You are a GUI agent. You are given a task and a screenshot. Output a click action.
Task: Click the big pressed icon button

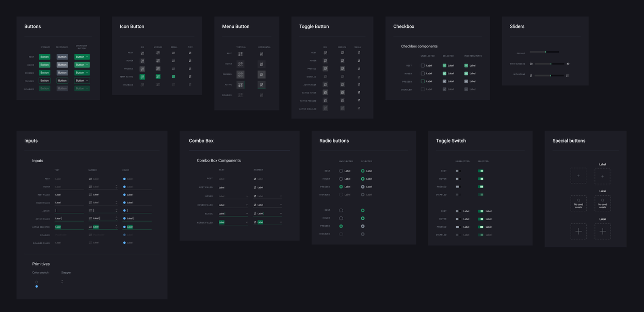[142, 69]
